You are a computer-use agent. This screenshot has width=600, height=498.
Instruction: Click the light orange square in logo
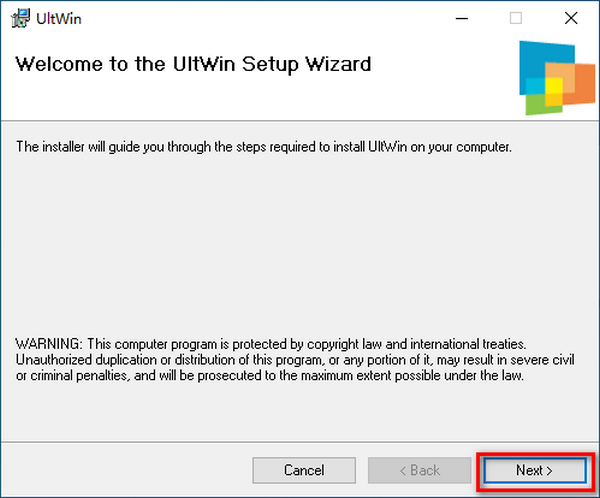tap(560, 70)
